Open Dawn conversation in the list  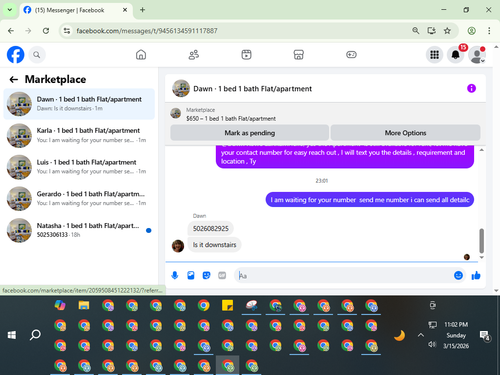pyautogui.click(x=79, y=104)
